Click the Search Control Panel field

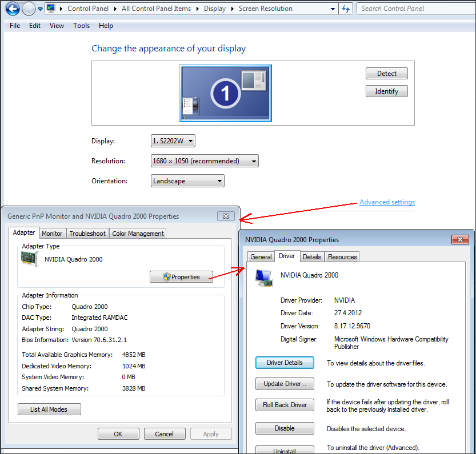tap(414, 9)
